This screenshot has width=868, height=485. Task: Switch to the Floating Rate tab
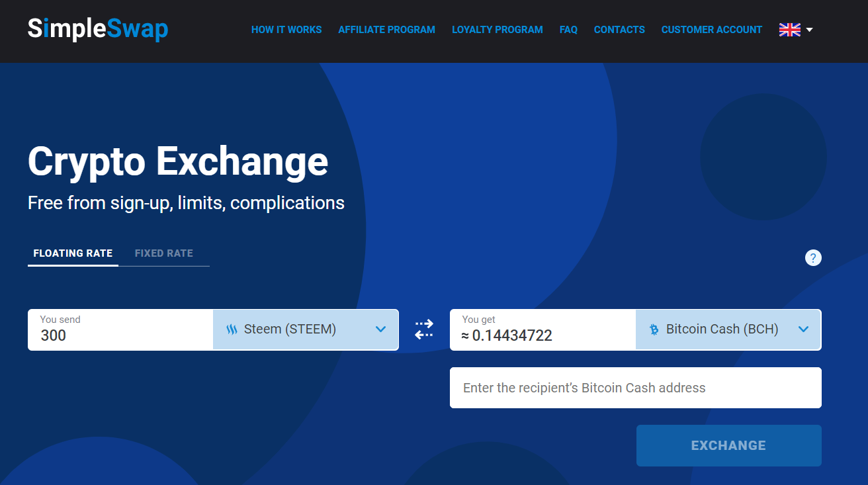[73, 253]
